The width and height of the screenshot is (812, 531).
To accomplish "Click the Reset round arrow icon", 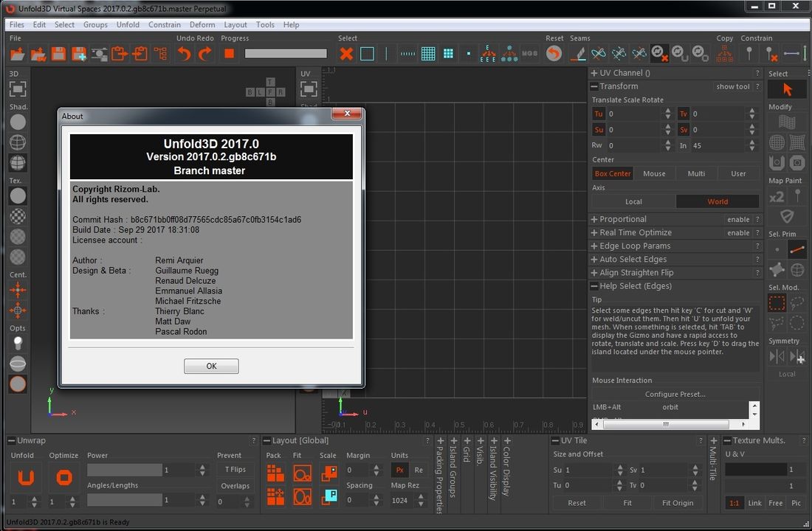I will [x=554, y=54].
